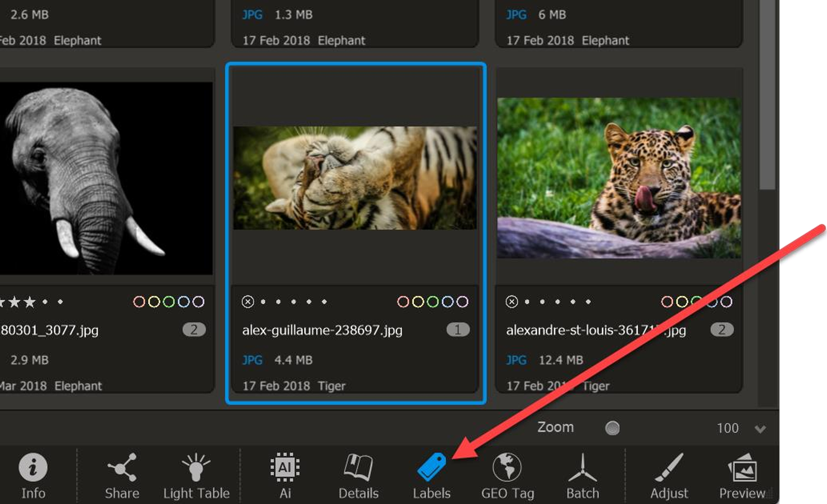The height and width of the screenshot is (504, 827).
Task: Open the Info panel
Action: click(33, 476)
